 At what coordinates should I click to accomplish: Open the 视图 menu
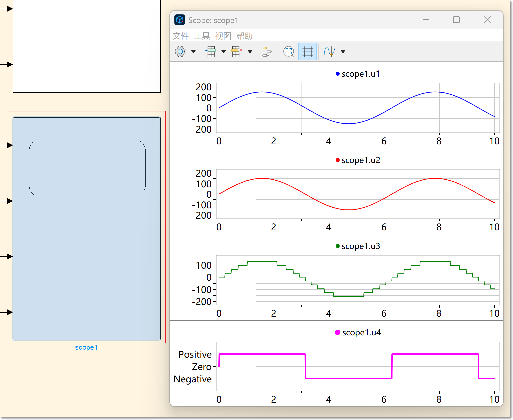(223, 36)
